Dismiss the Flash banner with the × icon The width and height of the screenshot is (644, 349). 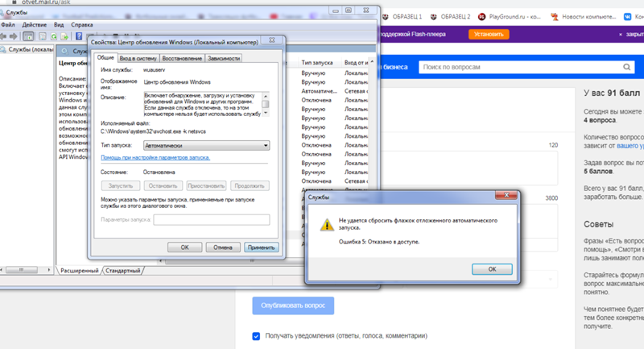coord(620,35)
